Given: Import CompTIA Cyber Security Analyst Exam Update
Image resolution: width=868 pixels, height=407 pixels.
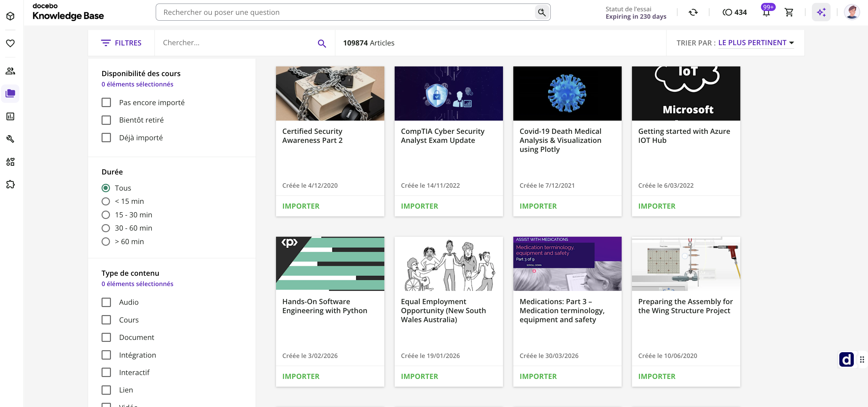Looking at the screenshot, I should coord(419,206).
